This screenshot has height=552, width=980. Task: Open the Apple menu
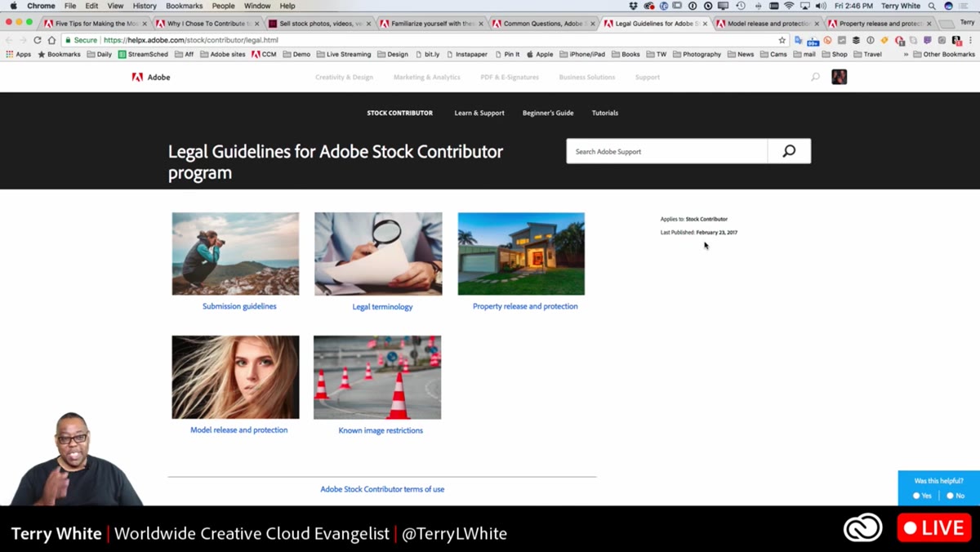(13, 6)
